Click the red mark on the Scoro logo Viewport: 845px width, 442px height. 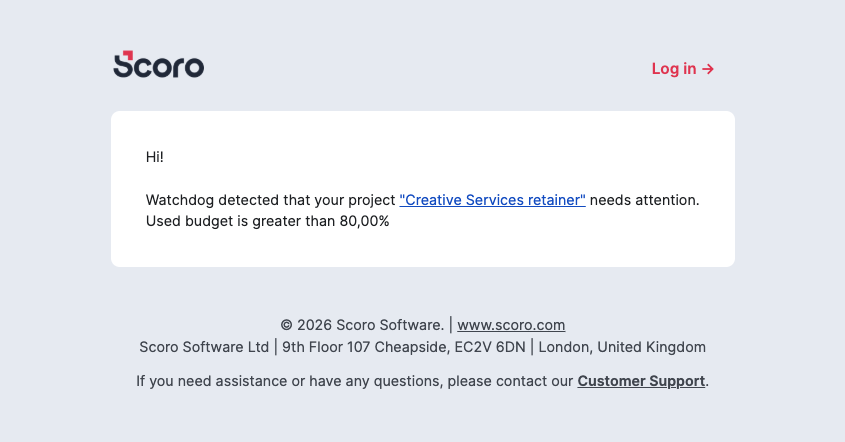click(123, 56)
